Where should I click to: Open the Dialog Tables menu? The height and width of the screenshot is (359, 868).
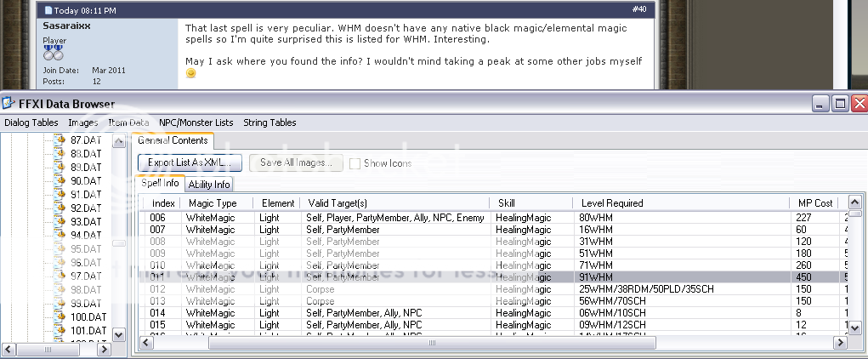[31, 123]
